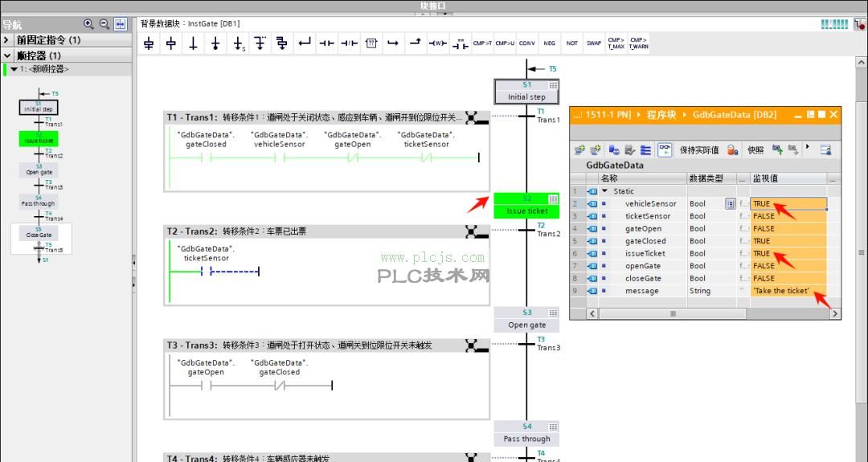This screenshot has height=462, width=868.
Task: Insert normally open contact
Action: pos(326,43)
